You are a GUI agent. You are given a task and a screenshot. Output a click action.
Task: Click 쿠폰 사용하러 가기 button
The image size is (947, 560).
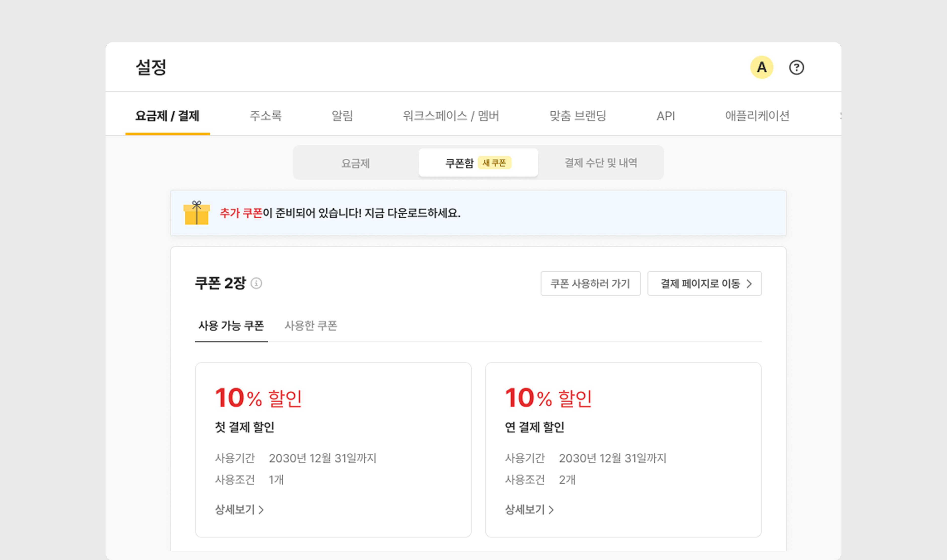click(590, 283)
